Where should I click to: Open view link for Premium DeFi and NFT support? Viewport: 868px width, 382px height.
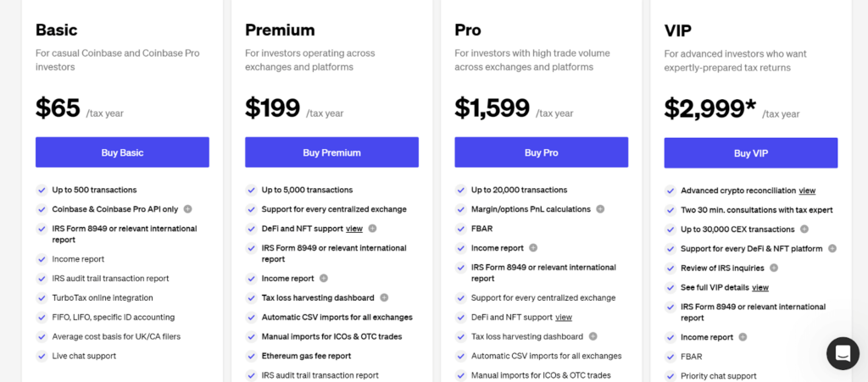(354, 229)
